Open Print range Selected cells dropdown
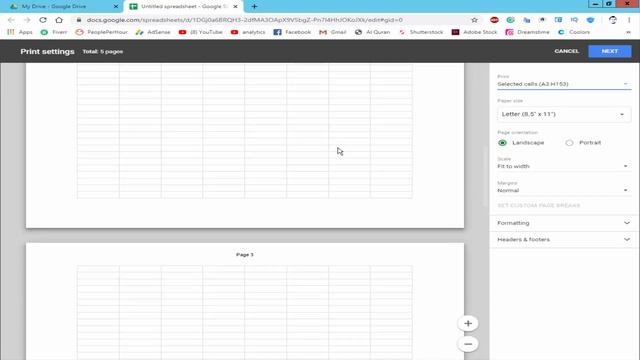The width and height of the screenshot is (640, 360). tap(564, 84)
